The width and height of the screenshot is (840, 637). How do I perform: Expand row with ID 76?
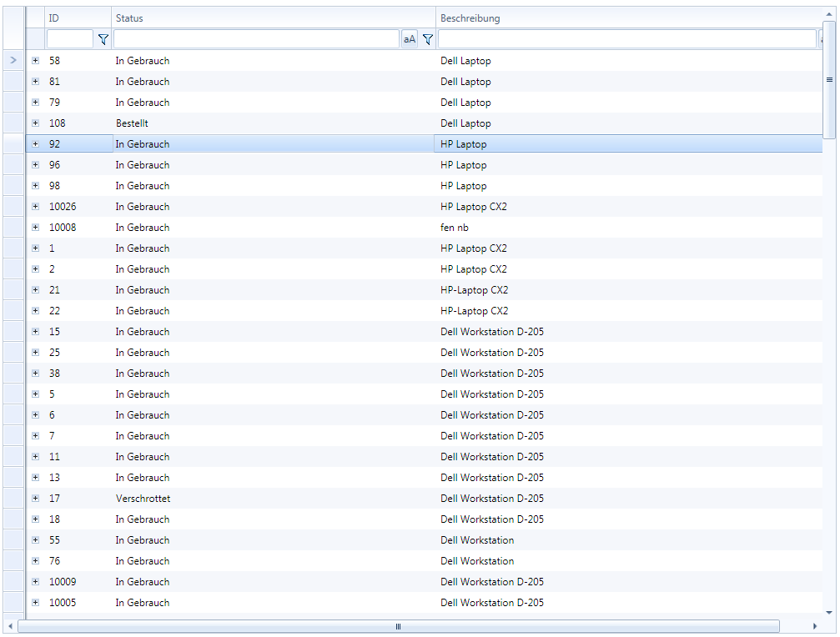pos(35,561)
